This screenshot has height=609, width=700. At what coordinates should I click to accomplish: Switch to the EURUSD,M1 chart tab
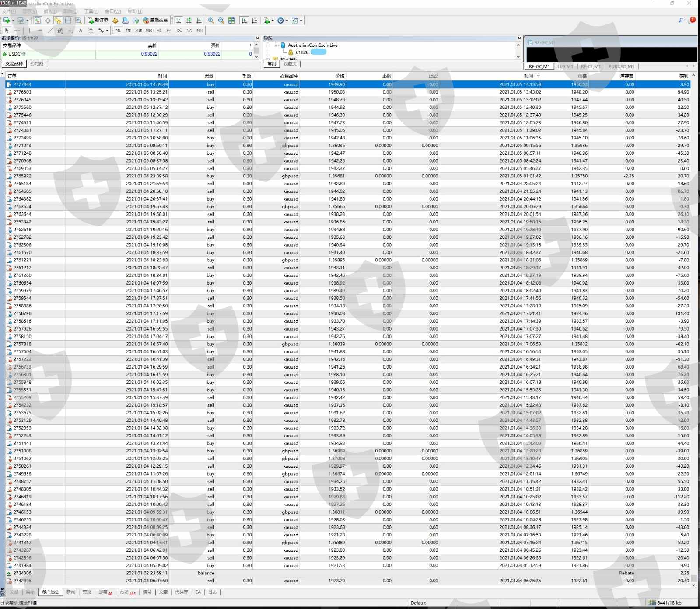[x=621, y=66]
